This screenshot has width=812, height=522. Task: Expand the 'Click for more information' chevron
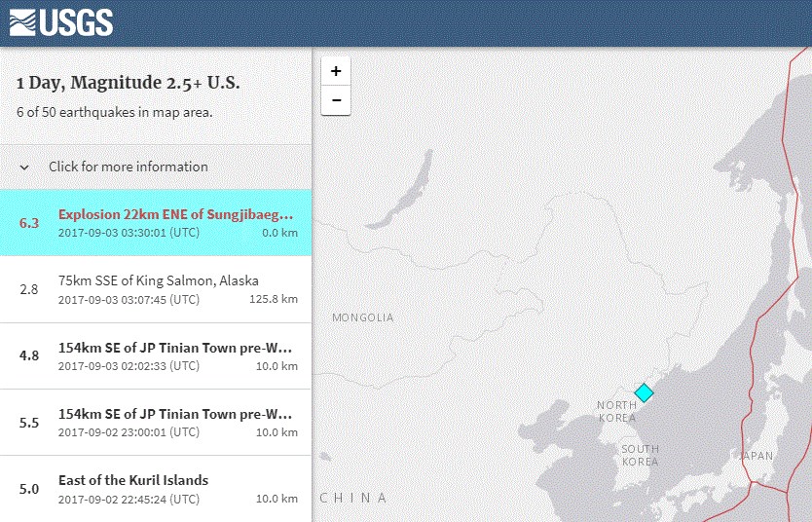coord(24,168)
